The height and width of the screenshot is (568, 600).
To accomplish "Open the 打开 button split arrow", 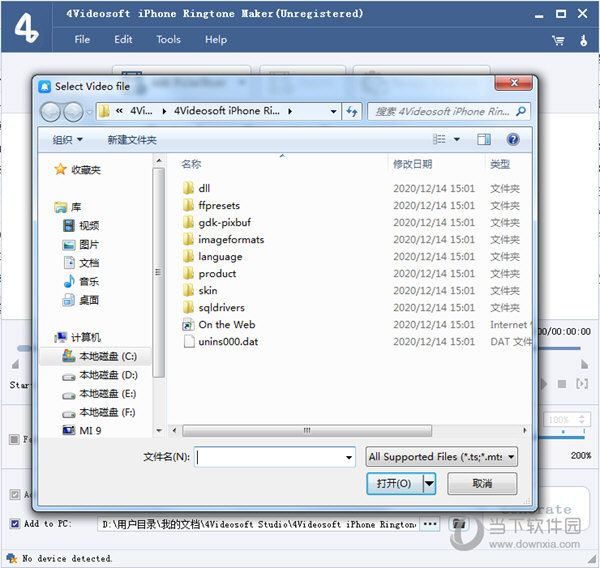I will pyautogui.click(x=429, y=483).
